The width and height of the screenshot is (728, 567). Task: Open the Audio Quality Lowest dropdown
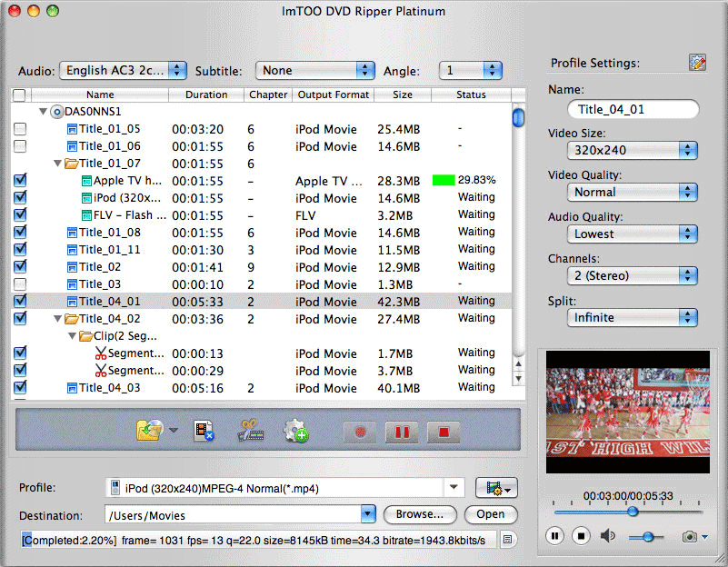pyautogui.click(x=633, y=234)
